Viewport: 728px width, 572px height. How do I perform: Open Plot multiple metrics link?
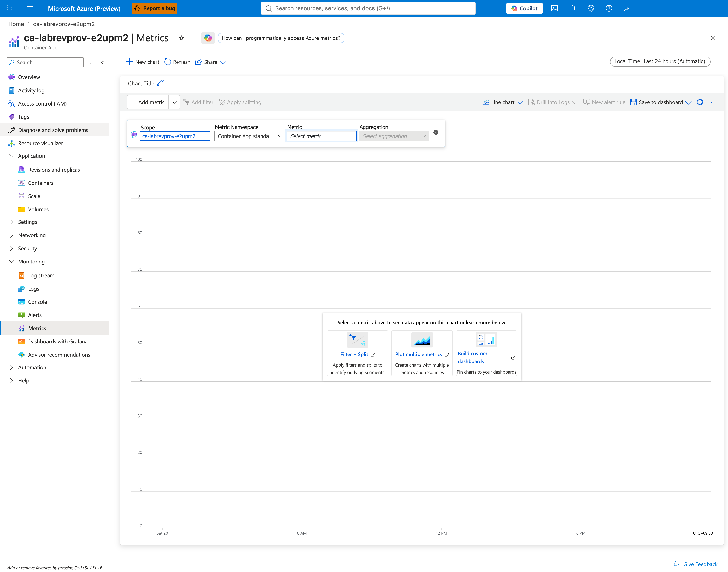[x=419, y=354]
